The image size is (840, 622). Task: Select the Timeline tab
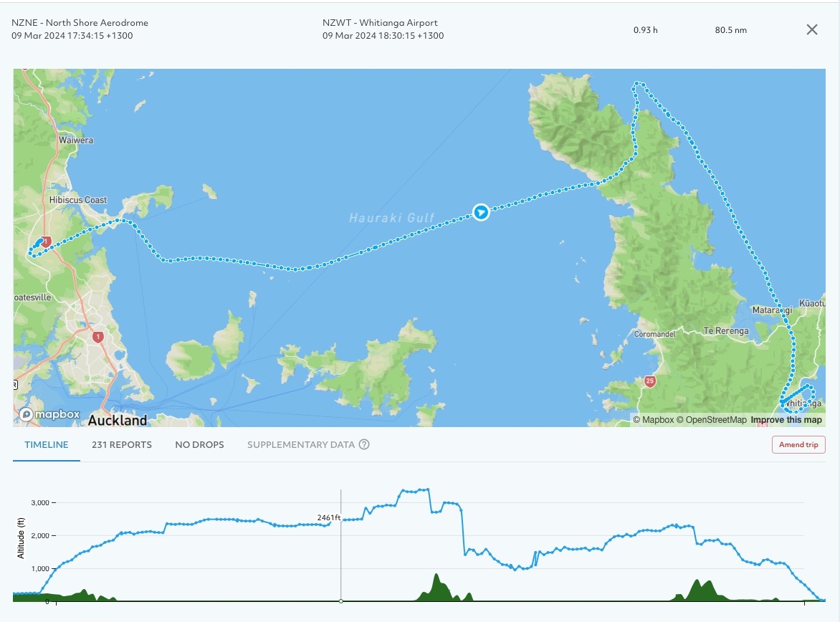pyautogui.click(x=46, y=444)
